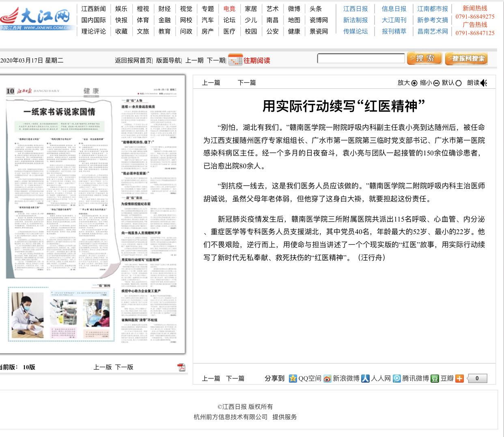This screenshot has height=437, width=504.
Task: Open the 景瓷网 navigation item
Action: tap(319, 31)
